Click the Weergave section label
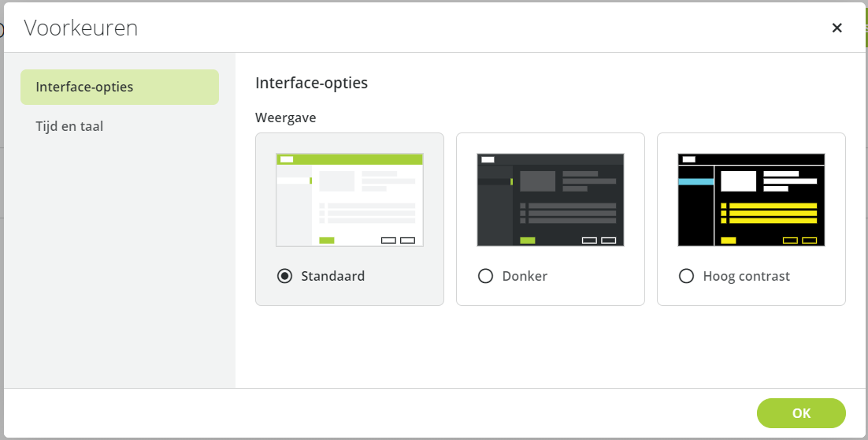 286,118
